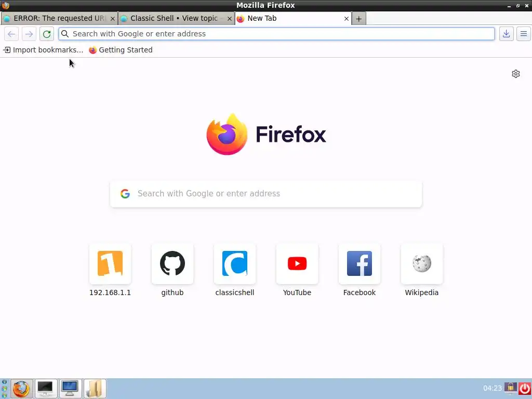The image size is (532, 399).
Task: Click the lock screen icon in tray
Action: tap(510, 388)
